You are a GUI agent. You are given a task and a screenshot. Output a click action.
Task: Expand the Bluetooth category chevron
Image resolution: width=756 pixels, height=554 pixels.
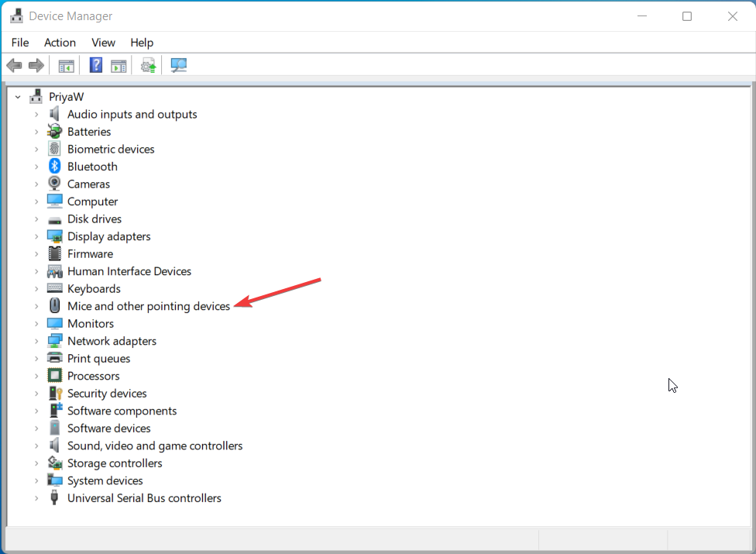(x=36, y=167)
